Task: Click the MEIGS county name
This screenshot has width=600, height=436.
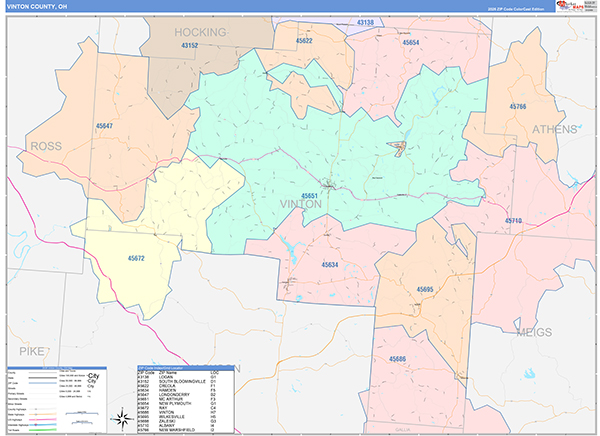Action: point(534,332)
